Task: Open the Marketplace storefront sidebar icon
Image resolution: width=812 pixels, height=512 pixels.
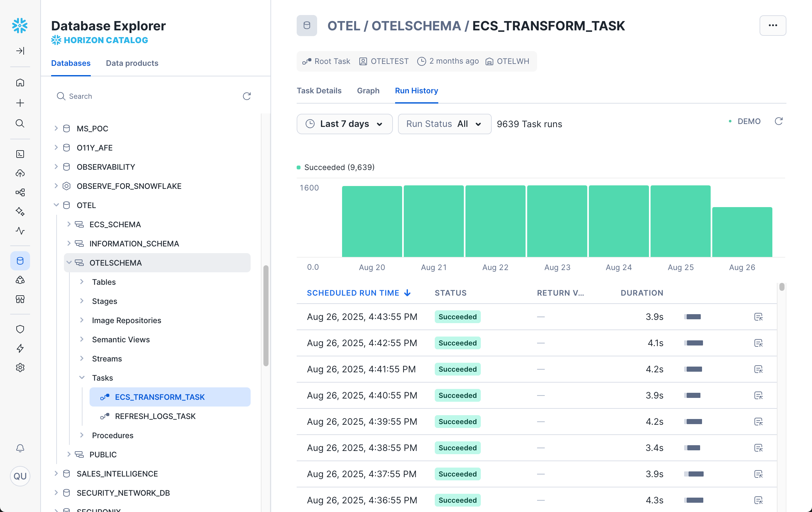Action: click(20, 299)
